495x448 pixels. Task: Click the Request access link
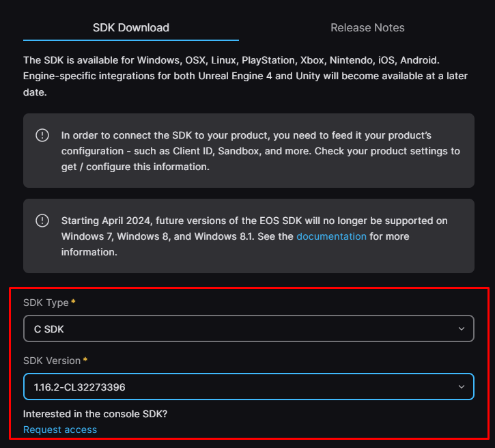pos(60,430)
